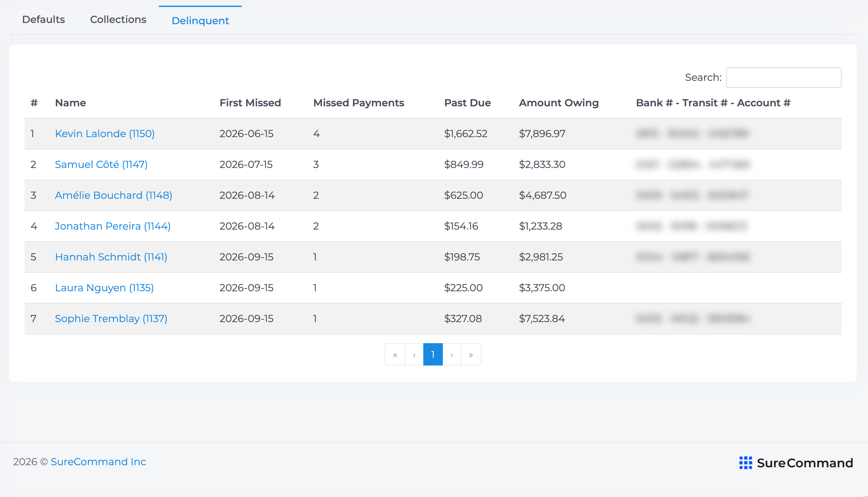Open Sophie Tremblay (1137) record
Viewport: 868px width, 497px height.
pos(111,318)
